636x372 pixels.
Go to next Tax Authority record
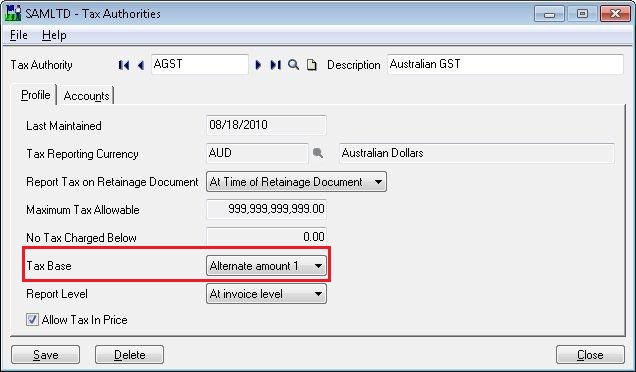point(258,65)
